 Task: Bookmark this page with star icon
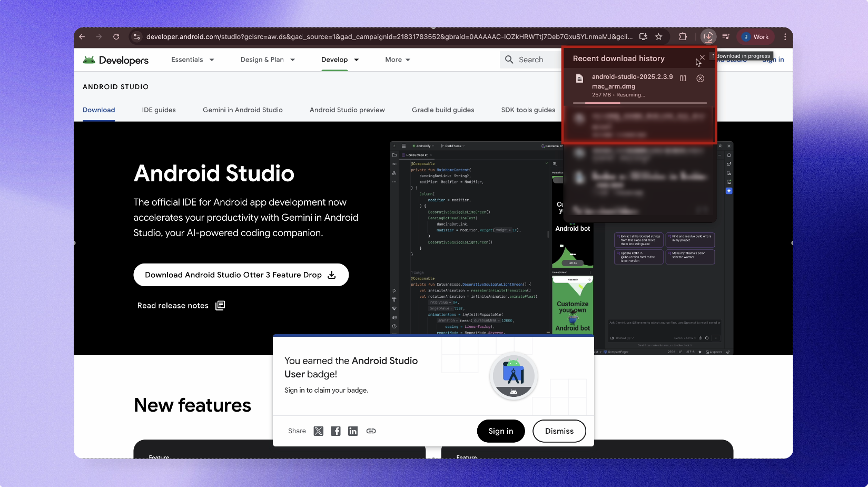coord(658,37)
